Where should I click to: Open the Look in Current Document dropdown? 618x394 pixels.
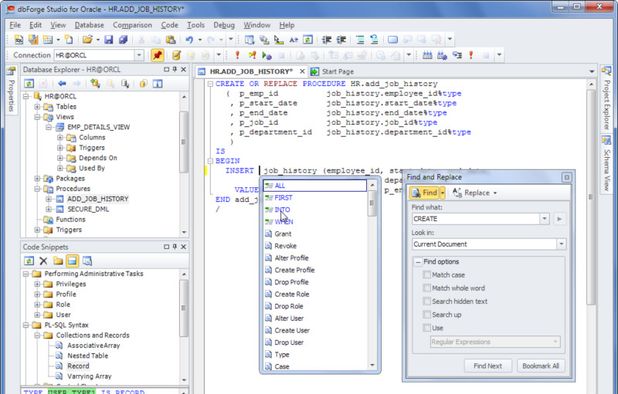[561, 244]
